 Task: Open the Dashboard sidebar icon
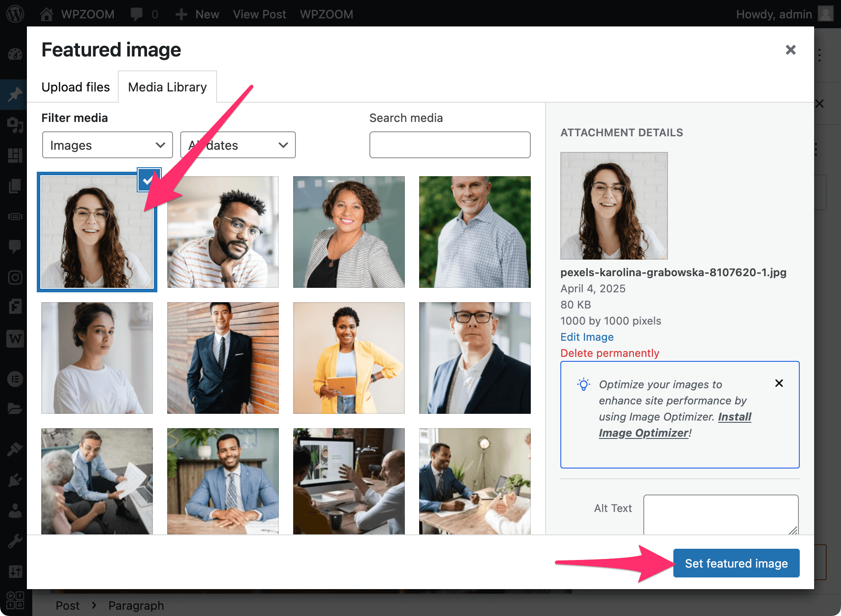15,54
